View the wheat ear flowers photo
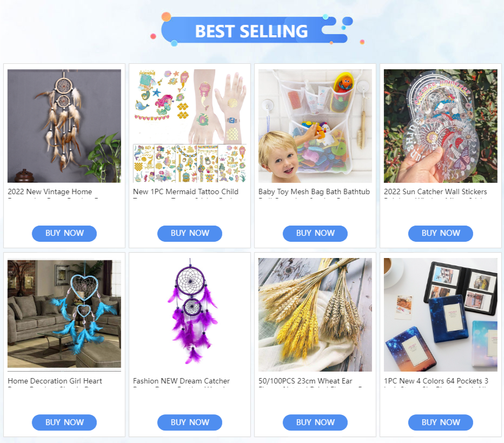504x443 pixels. [315, 315]
